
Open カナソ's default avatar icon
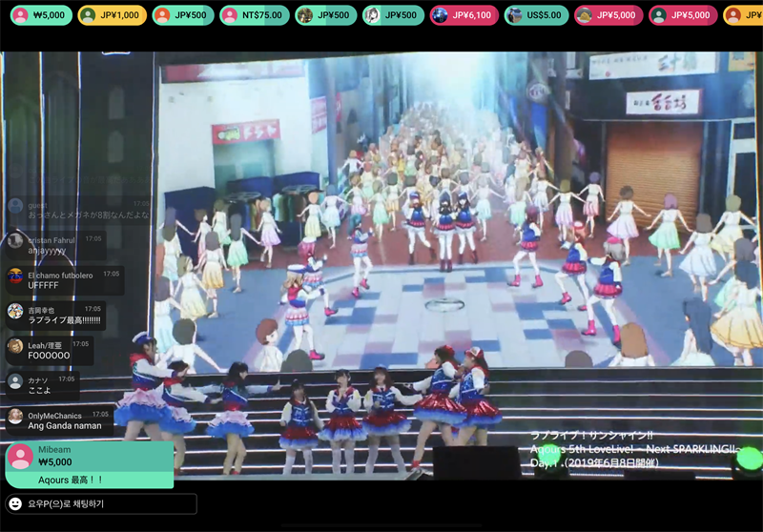(x=15, y=382)
